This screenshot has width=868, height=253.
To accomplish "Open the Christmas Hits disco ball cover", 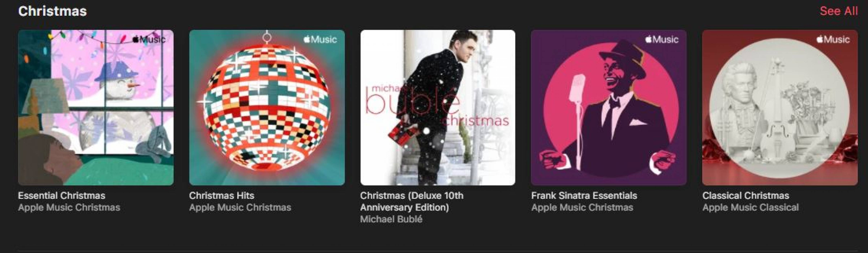I will [x=267, y=108].
